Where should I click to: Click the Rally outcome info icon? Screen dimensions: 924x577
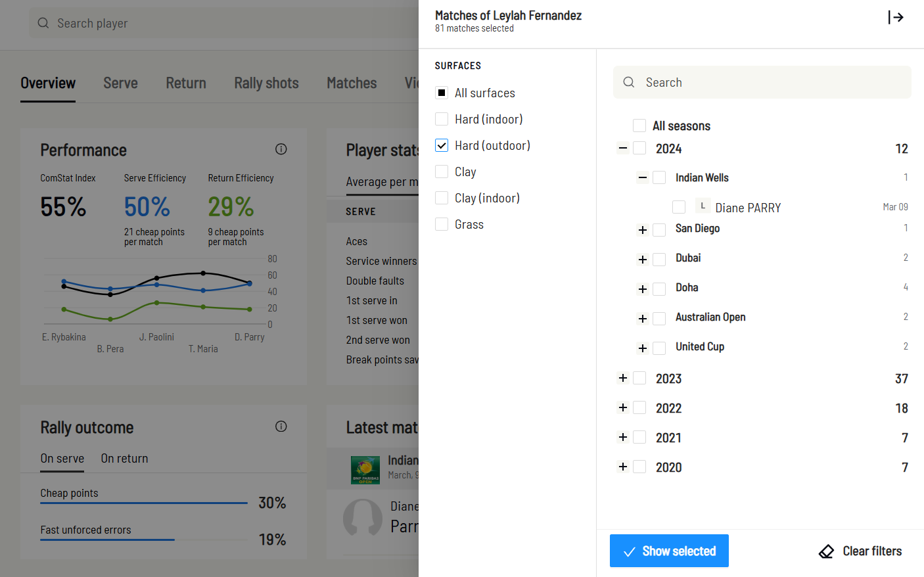click(x=281, y=427)
